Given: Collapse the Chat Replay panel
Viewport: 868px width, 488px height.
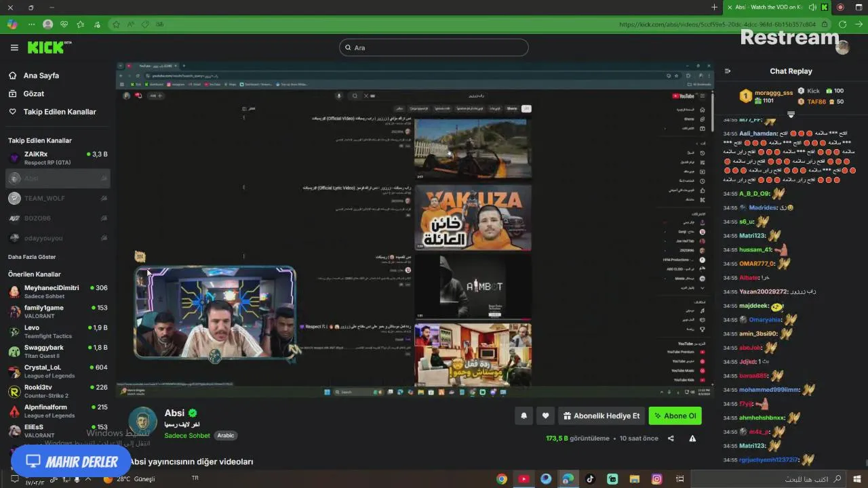Looking at the screenshot, I should (728, 71).
